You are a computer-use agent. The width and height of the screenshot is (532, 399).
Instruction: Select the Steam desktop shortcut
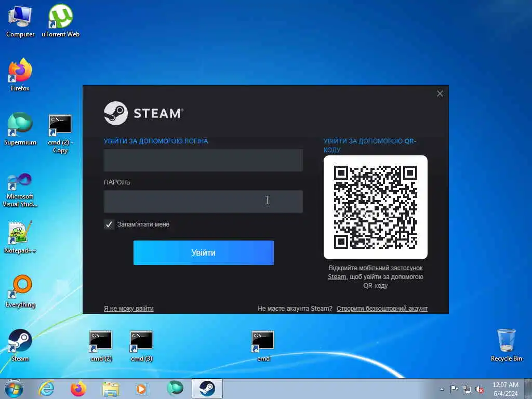tap(20, 345)
